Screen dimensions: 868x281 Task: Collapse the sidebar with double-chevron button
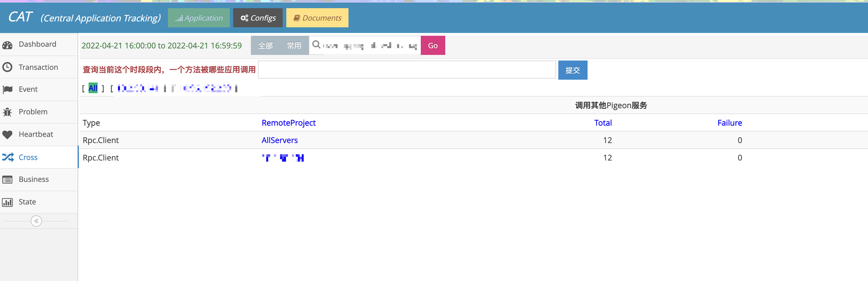click(36, 221)
